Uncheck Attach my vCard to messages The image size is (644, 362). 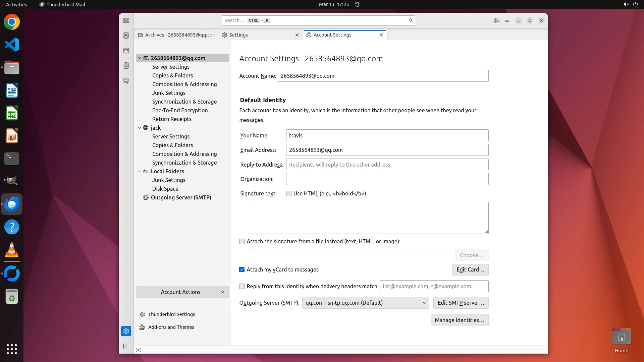click(242, 269)
